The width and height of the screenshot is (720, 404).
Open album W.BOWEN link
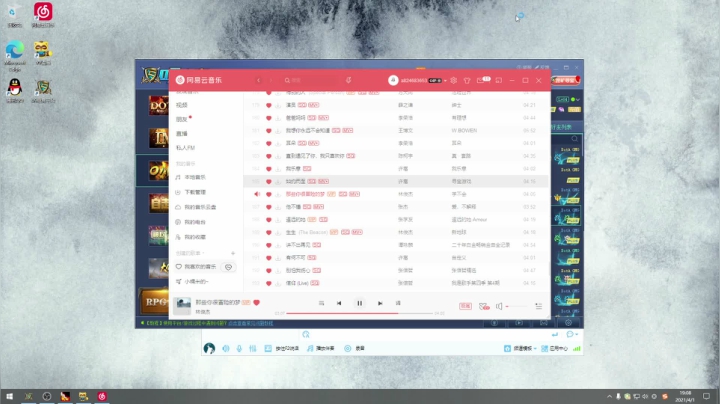[x=464, y=131]
